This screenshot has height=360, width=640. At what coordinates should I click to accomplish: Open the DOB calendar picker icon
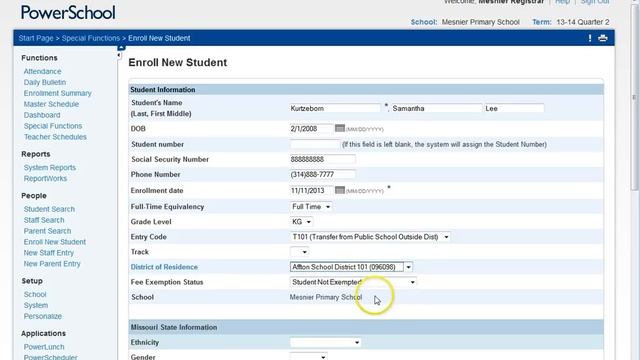340,128
